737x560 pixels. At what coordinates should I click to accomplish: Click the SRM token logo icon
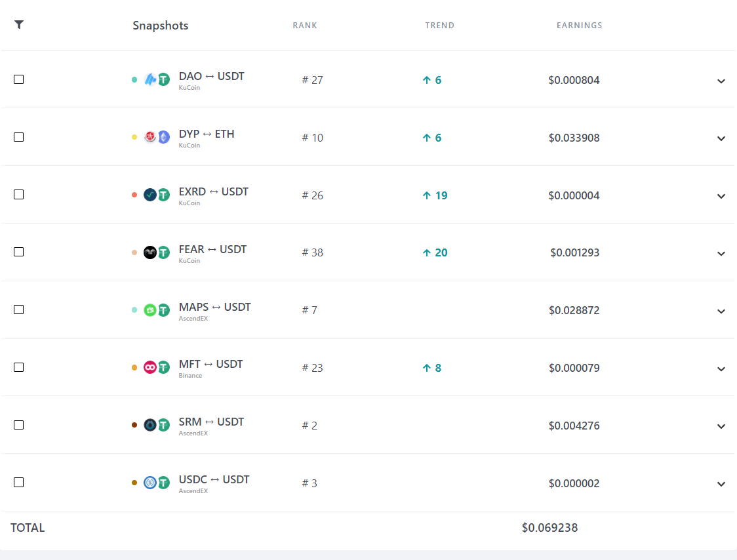click(x=150, y=425)
